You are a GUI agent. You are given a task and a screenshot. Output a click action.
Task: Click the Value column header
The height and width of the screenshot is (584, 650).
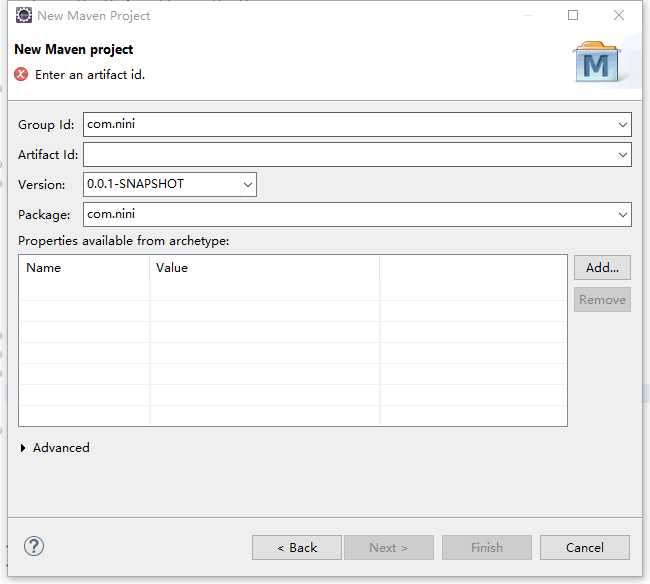tap(264, 268)
